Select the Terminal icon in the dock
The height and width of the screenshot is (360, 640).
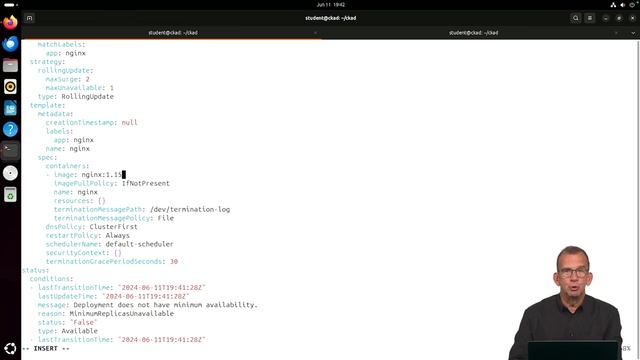tap(10, 151)
